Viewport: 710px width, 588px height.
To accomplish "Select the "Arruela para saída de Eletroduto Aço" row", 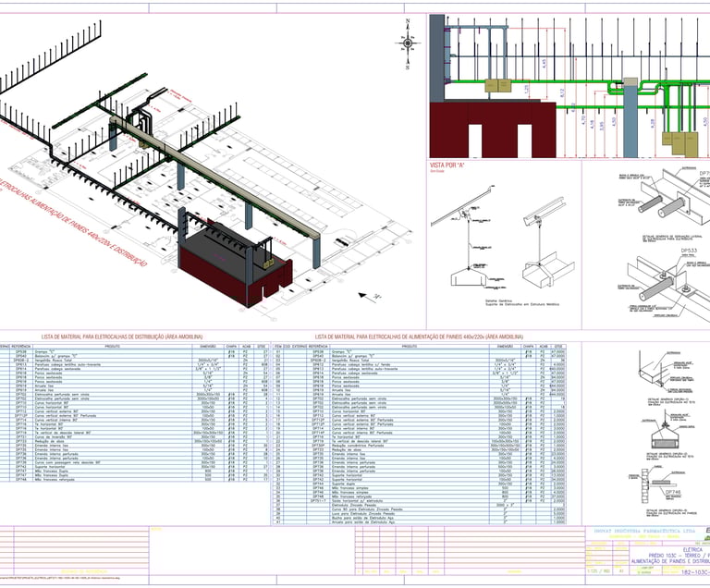I will point(419,521).
